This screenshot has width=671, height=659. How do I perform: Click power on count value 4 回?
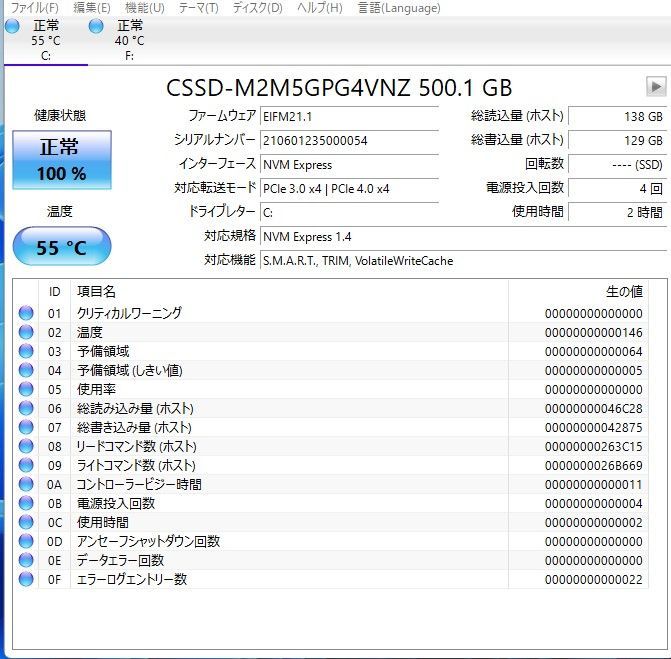click(x=617, y=189)
